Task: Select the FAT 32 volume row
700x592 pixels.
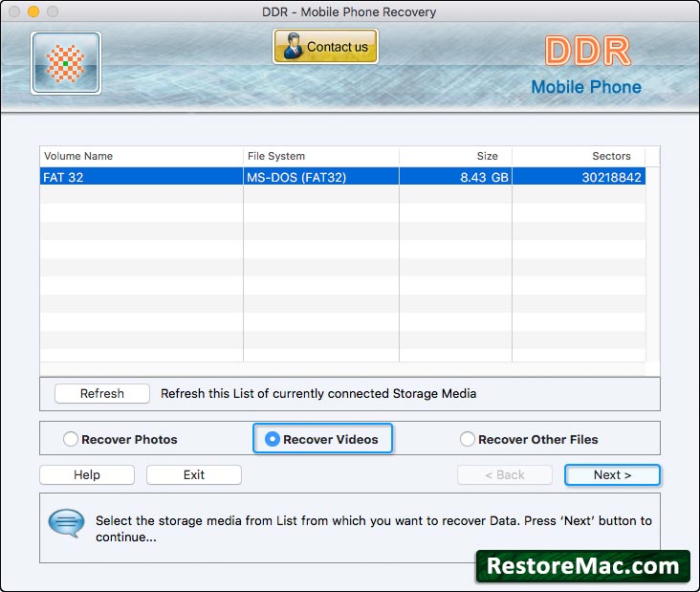Action: tap(342, 177)
